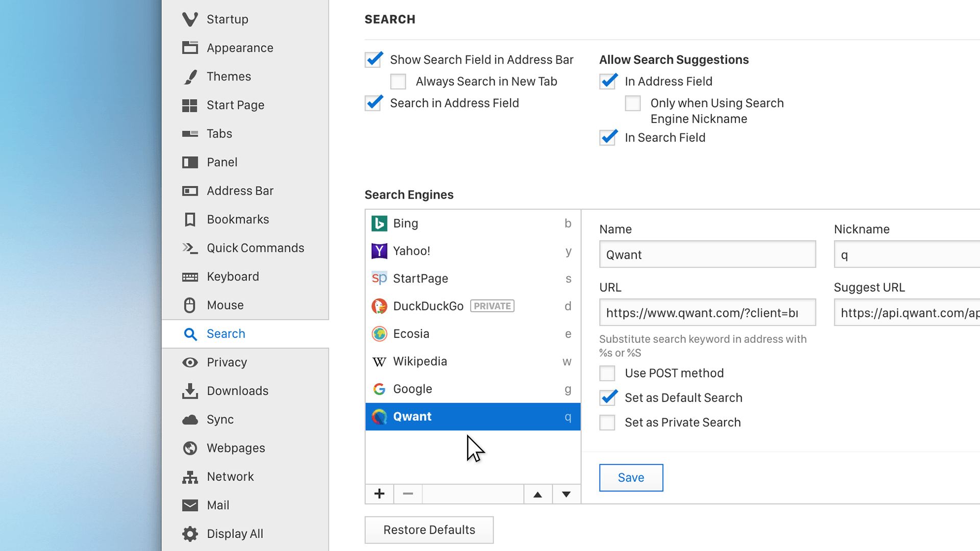
Task: Click the Restore Defaults button
Action: [429, 530]
